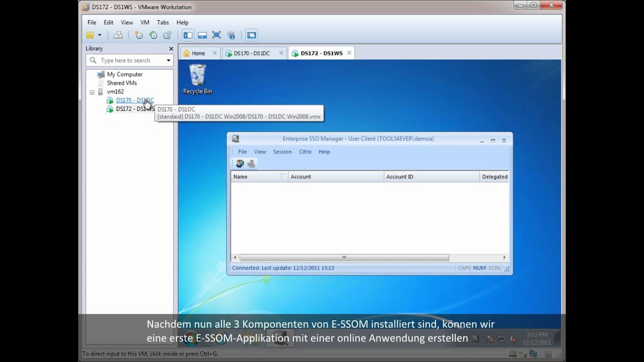Select My Computer in library tree
Image resolution: width=644 pixels, height=362 pixels.
125,74
